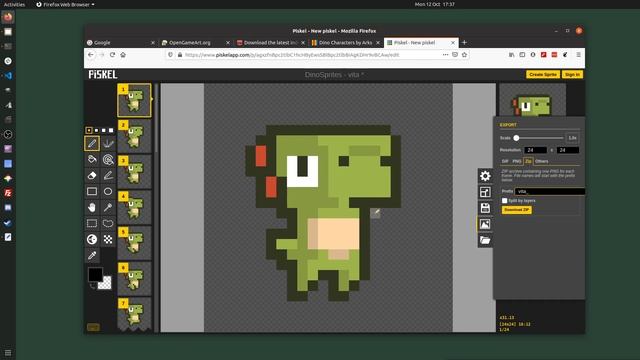Select the Dithering tool

tap(108, 239)
